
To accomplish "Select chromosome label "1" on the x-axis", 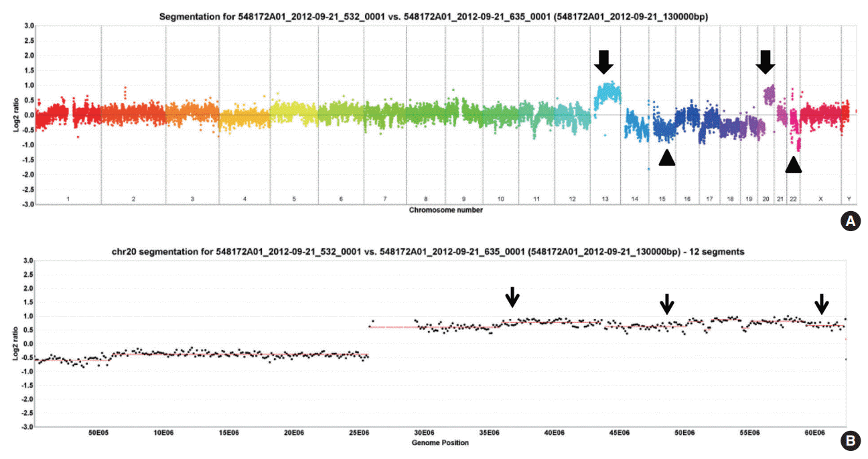I will [68, 200].
